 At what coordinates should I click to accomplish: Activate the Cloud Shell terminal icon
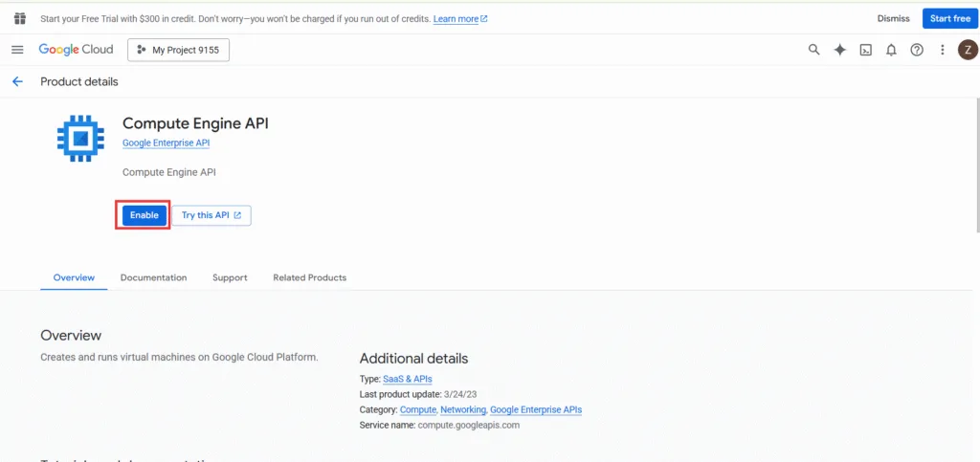(x=865, y=51)
